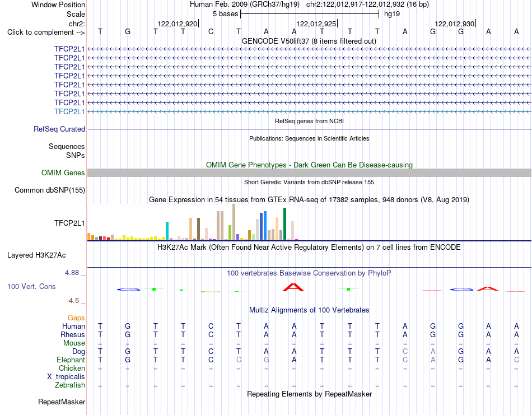
Task: Click the 122,012,920 coordinate marker
Action: [177, 24]
